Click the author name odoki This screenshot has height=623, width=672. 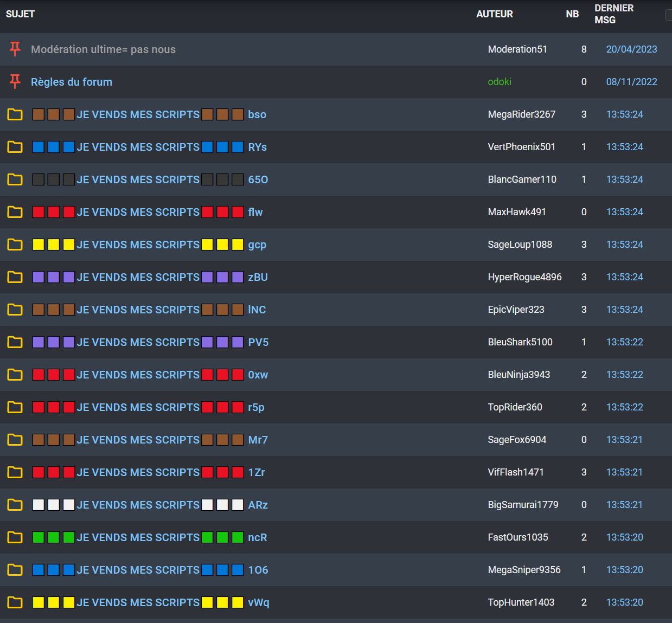(500, 82)
